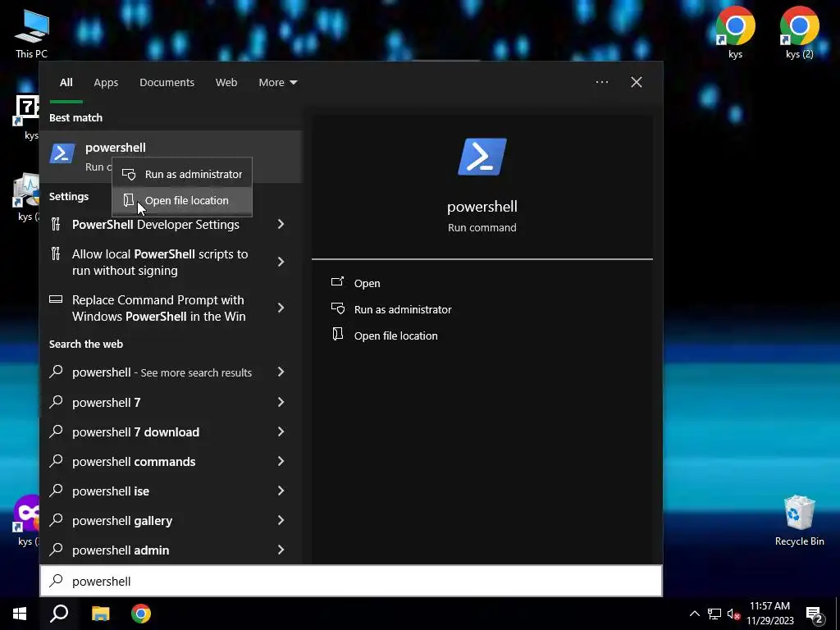
Task: Click Open in the preview pane
Action: pyautogui.click(x=367, y=283)
